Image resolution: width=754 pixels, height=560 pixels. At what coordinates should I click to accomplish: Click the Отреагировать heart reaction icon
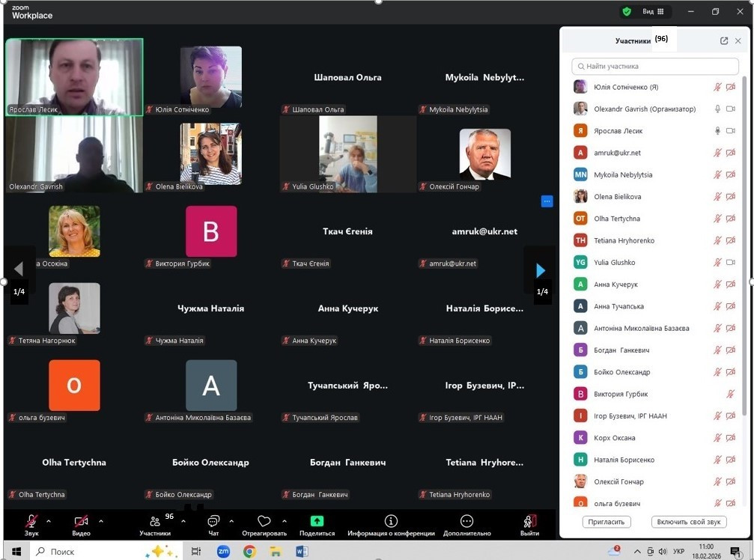pyautogui.click(x=264, y=521)
